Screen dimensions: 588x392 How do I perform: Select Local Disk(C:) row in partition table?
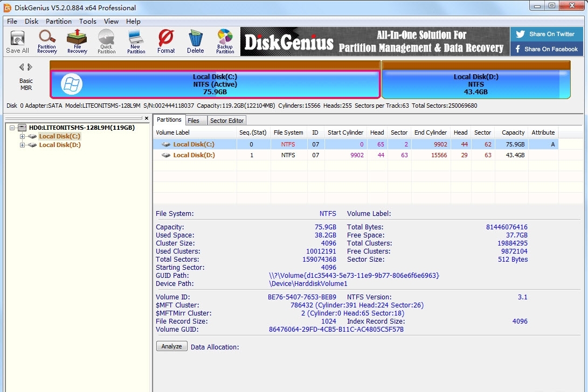[x=356, y=144]
